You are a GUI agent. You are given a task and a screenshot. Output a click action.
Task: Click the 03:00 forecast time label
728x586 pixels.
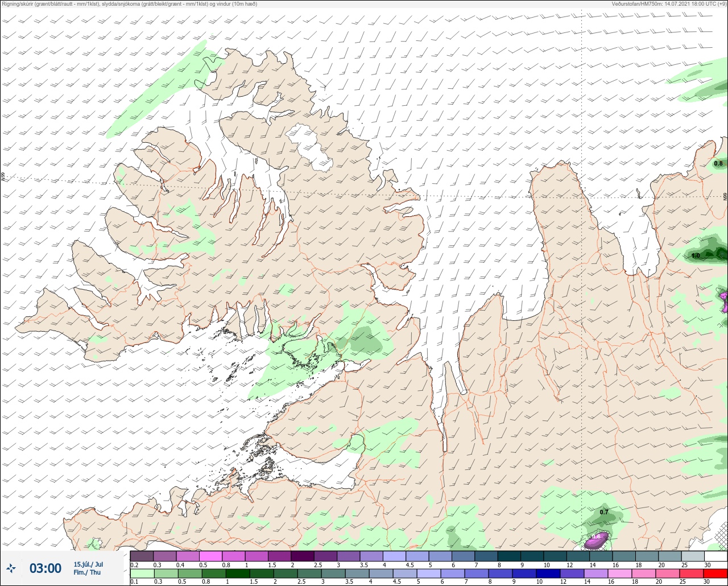[45, 568]
